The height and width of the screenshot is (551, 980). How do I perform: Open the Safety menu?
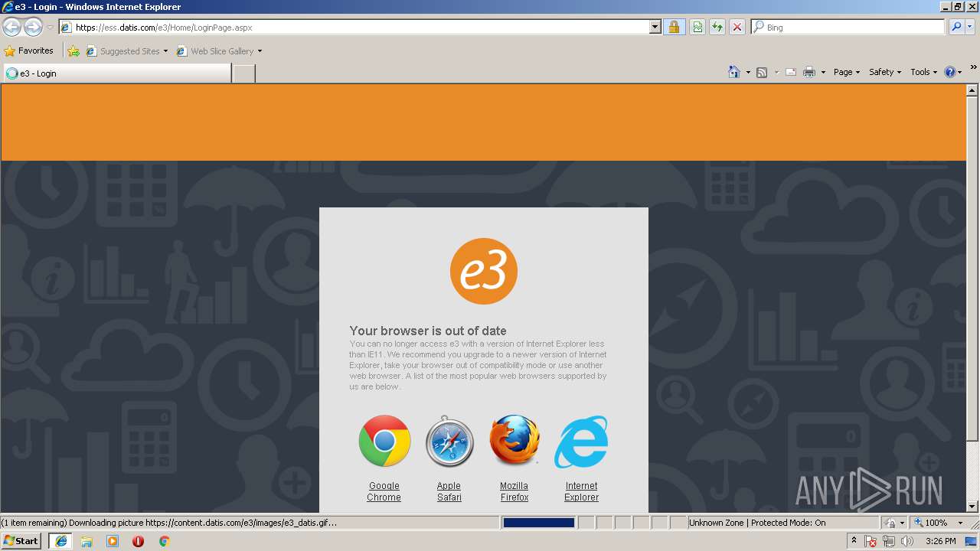click(x=885, y=72)
